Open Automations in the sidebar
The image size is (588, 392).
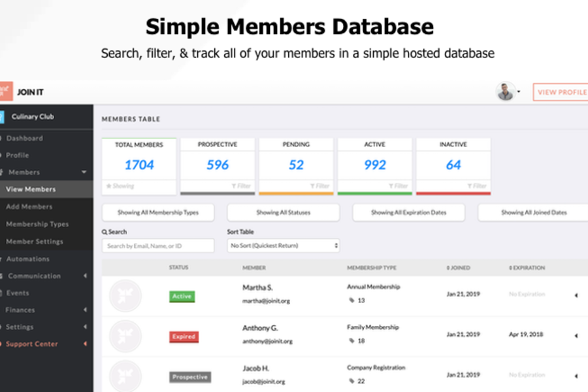coord(27,259)
